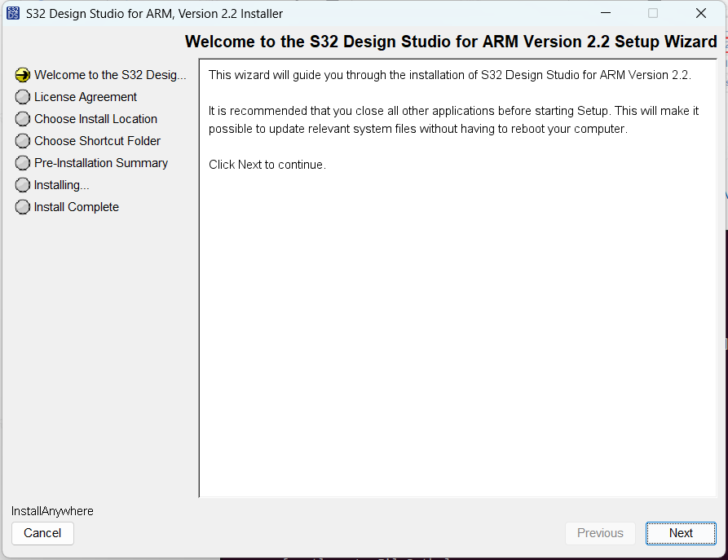Click the circle icon next to License Agreement
This screenshot has height=560, width=728.
coord(23,97)
